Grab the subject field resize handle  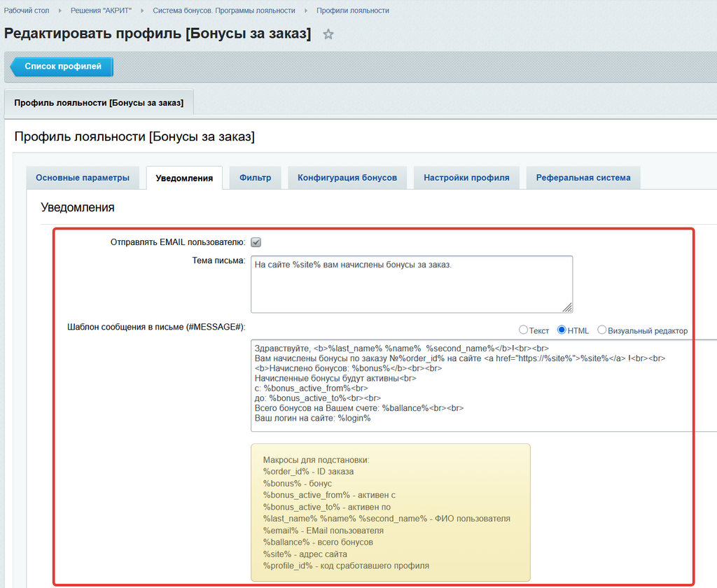(568, 307)
